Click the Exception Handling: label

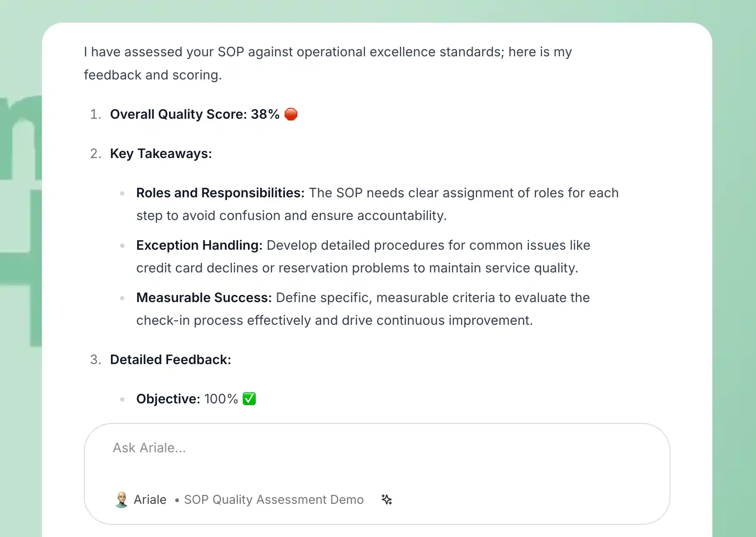coord(199,245)
